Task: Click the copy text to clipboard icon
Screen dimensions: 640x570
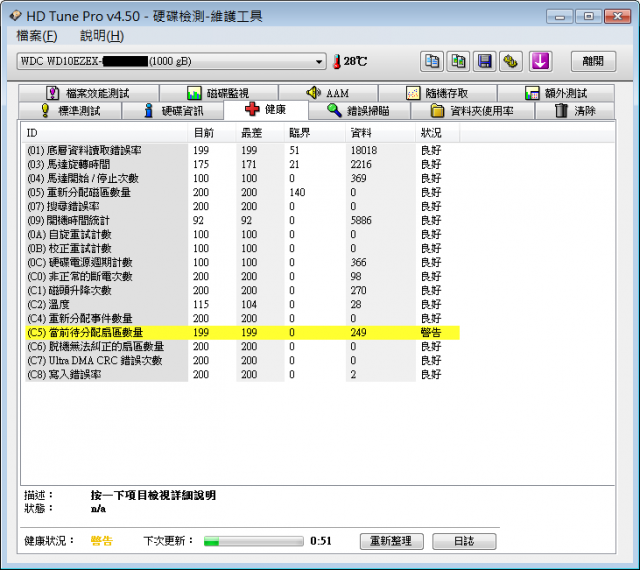Action: click(x=432, y=62)
